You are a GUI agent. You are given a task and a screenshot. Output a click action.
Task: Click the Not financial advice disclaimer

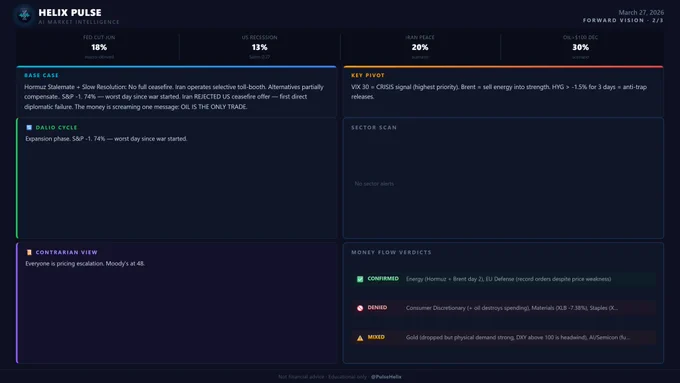[324, 377]
